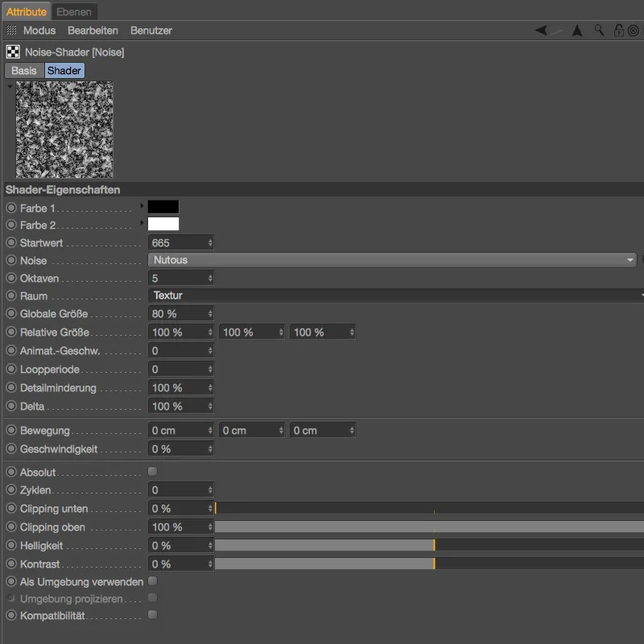Click the keyframe circle beside Als Umgebung verwenden
Viewport: 644px width, 644px height.
[11, 581]
